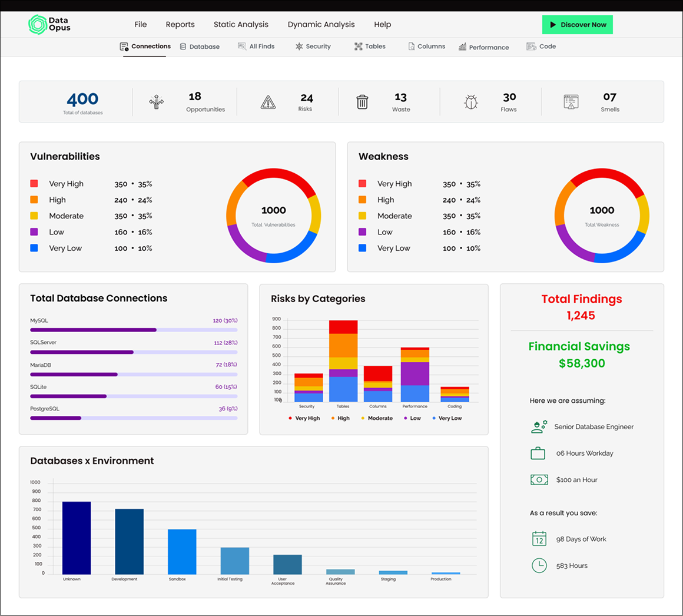The height and width of the screenshot is (616, 683).
Task: Switch to the Tables tab
Action: [370, 47]
